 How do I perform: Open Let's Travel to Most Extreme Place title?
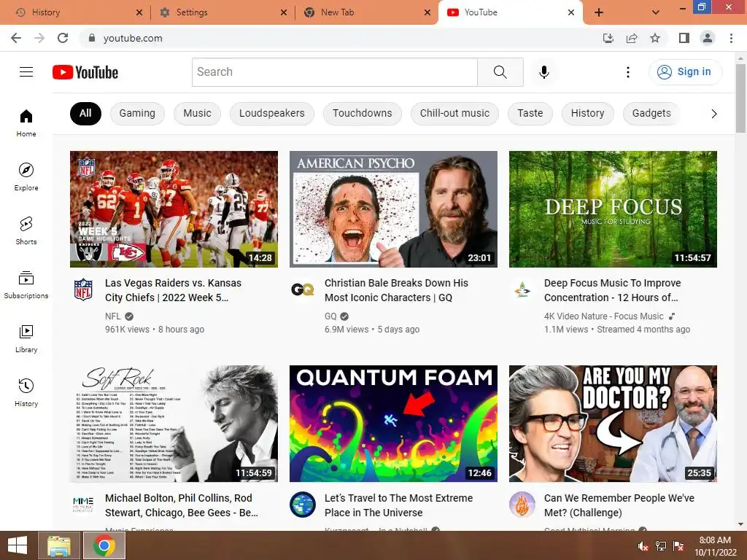[x=398, y=505]
